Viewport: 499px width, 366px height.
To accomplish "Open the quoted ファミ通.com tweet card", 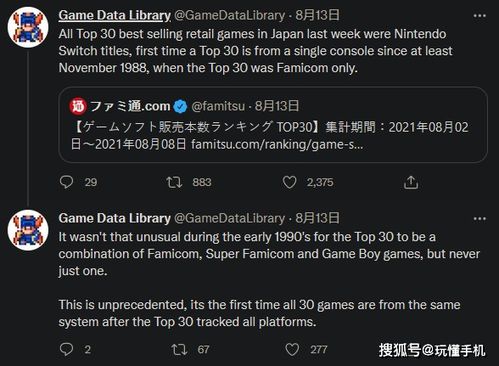I will pos(273,125).
